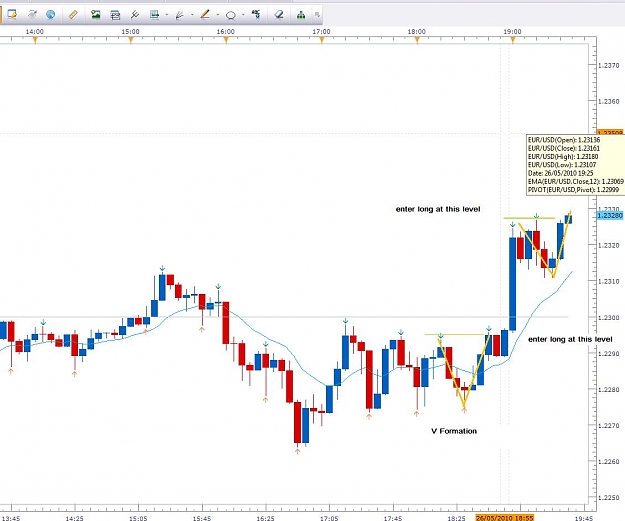The width and height of the screenshot is (625, 521).
Task: Click the picture image toolbar icon
Action: [96, 15]
